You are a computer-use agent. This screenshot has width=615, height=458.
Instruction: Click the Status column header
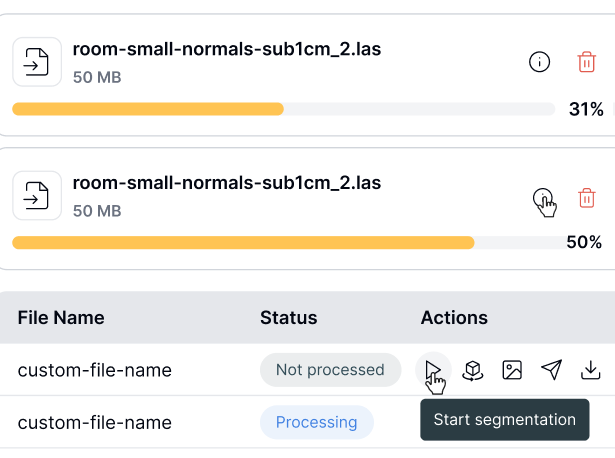pos(288,318)
